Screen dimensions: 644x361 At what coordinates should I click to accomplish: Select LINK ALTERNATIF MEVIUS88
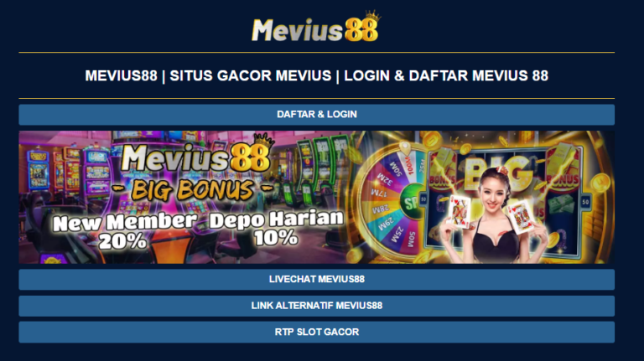(317, 306)
